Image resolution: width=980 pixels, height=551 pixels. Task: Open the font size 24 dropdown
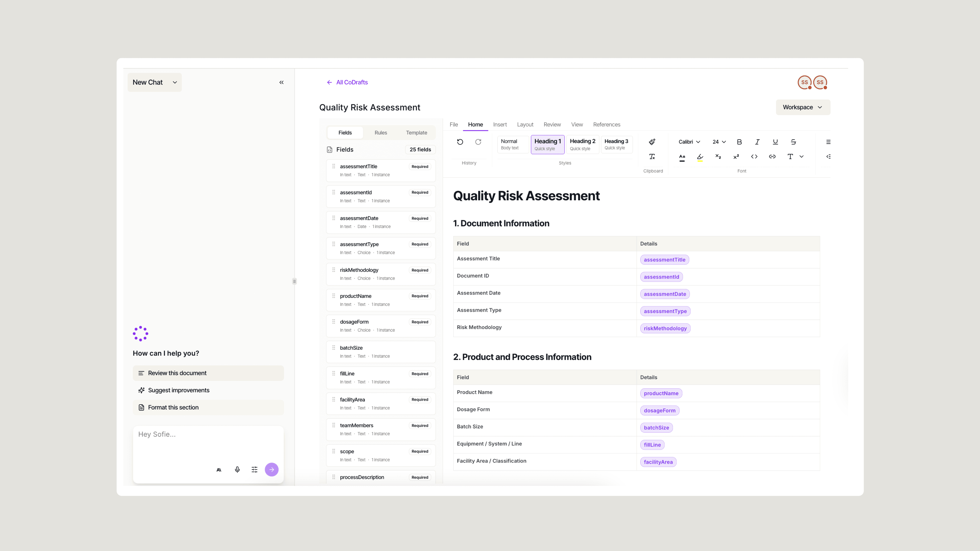(x=719, y=142)
